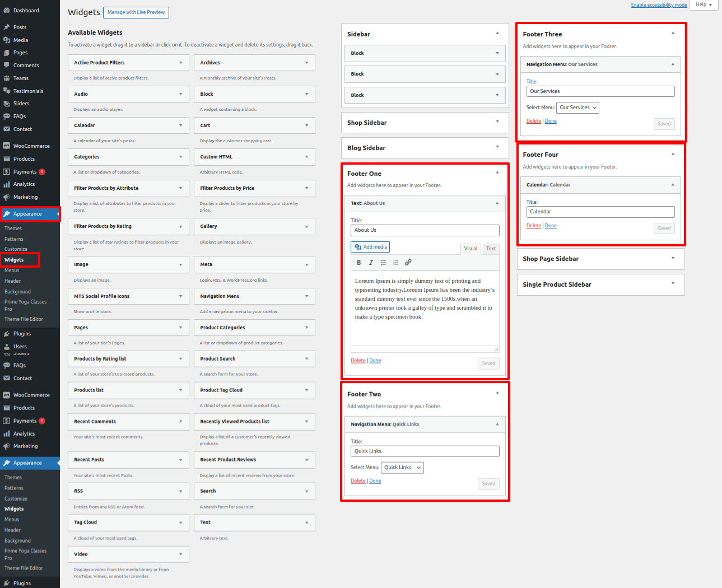Open the Our Services Select Menu dropdown
Viewport: 722px width, 588px height.
(x=577, y=108)
